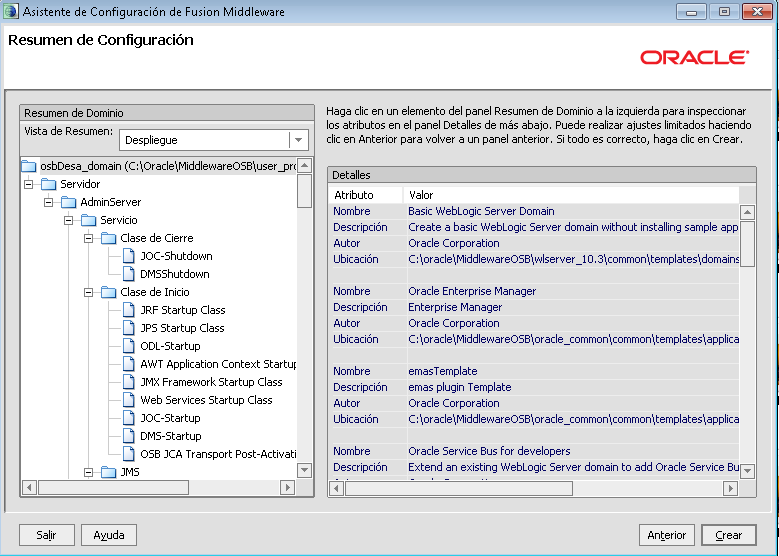Collapse the Clase de Inicio node

click(x=88, y=292)
